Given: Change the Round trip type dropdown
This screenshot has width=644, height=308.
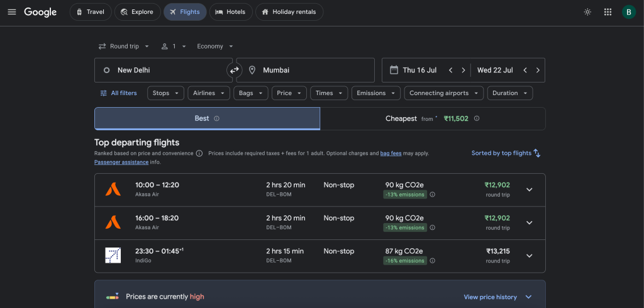Looking at the screenshot, I should pos(124,46).
